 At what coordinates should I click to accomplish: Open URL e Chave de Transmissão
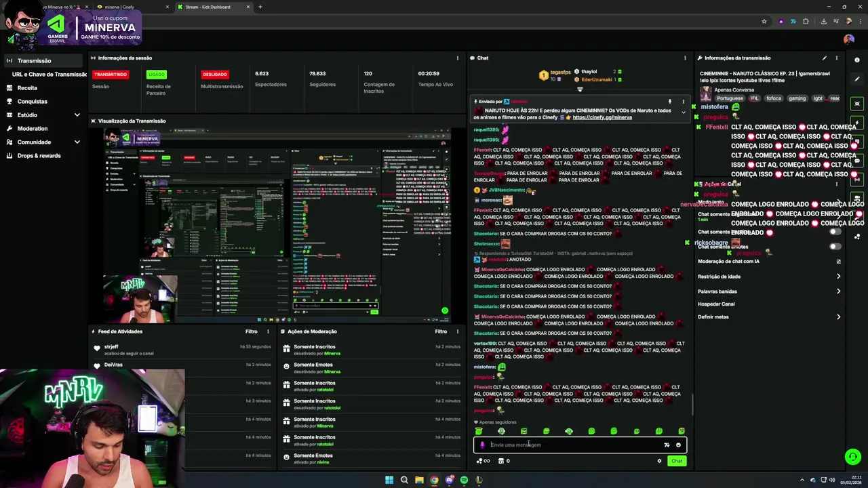pos(49,74)
